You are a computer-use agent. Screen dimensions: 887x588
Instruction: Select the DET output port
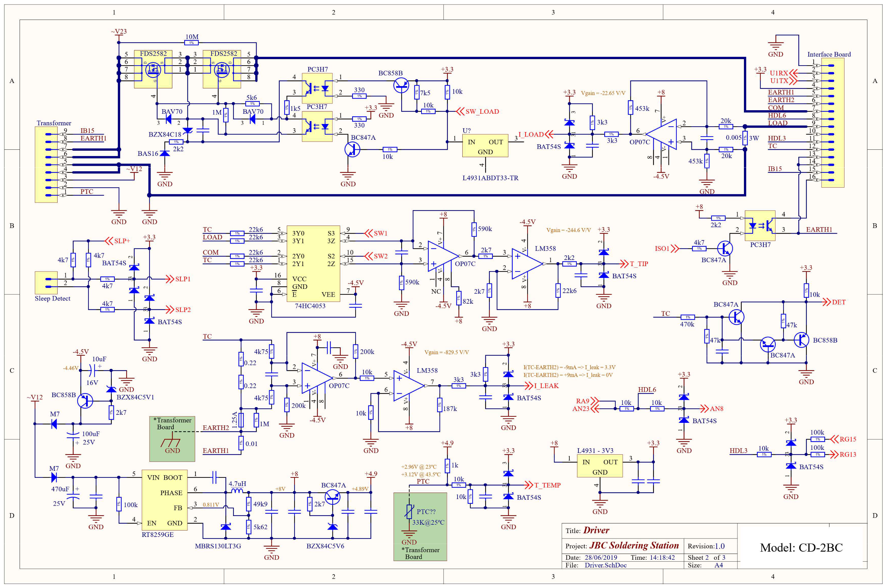point(834,302)
